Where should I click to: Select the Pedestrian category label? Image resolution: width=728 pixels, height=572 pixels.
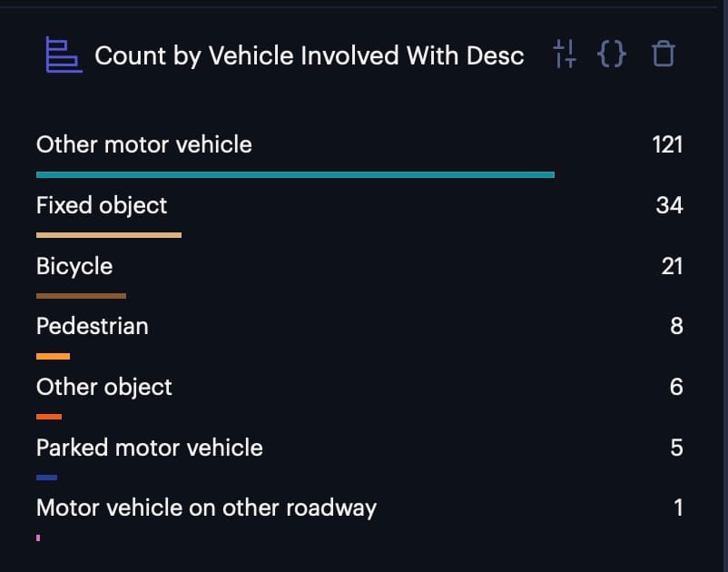point(93,326)
